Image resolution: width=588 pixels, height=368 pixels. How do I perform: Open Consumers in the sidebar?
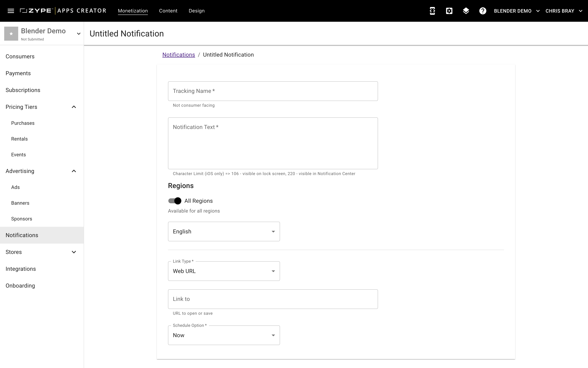[42, 56]
